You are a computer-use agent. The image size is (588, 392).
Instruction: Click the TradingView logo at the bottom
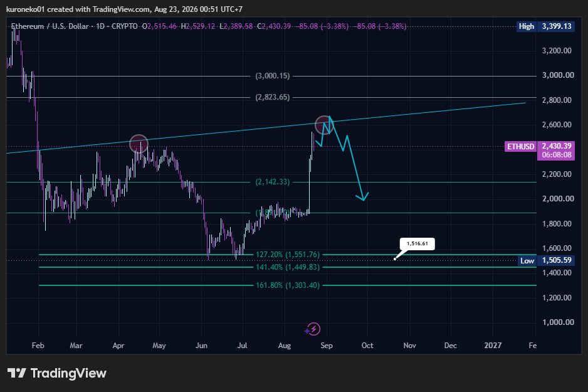click(57, 373)
